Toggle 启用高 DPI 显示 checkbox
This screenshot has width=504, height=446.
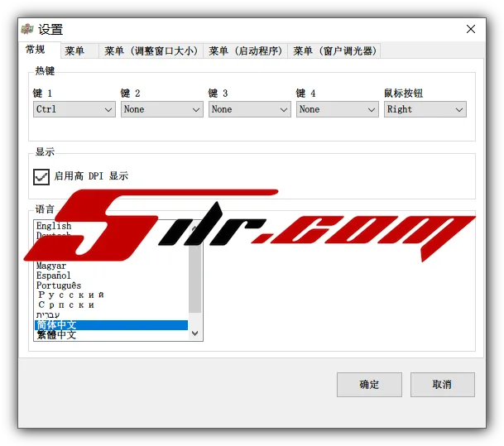click(41, 177)
